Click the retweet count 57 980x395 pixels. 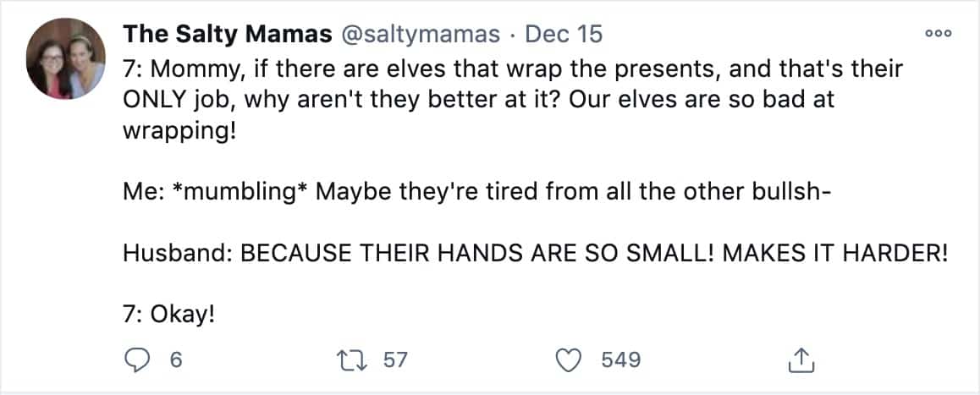(395, 360)
